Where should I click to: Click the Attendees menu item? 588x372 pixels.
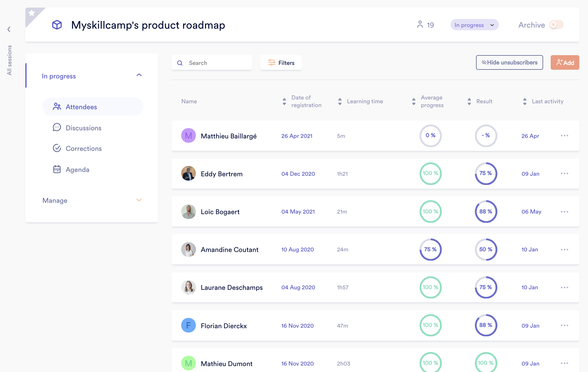pyautogui.click(x=92, y=107)
